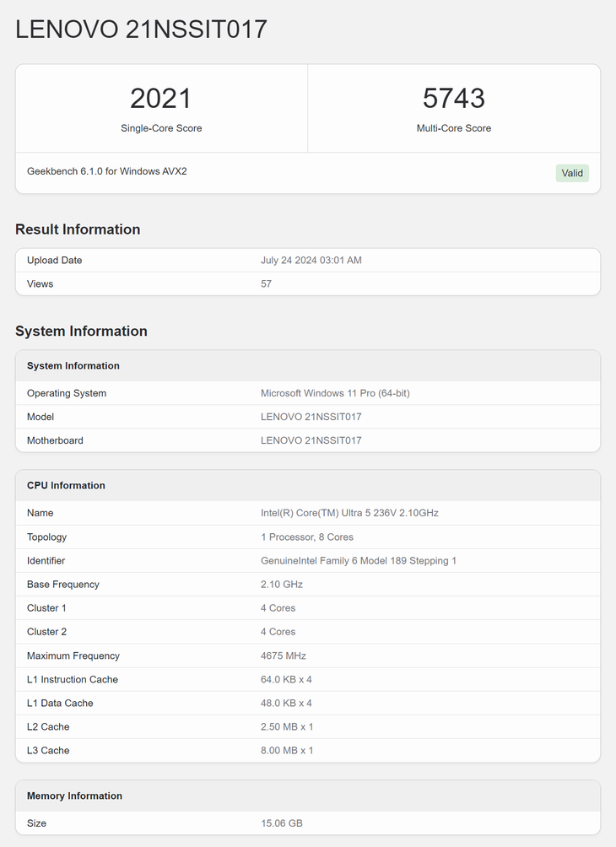Click the L2 Cache label
This screenshot has height=847, width=616.
(x=48, y=726)
